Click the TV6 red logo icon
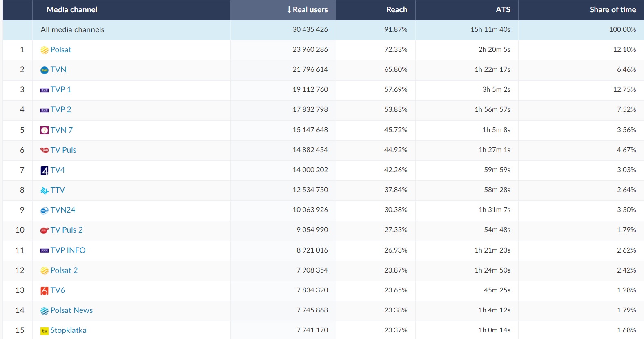The height and width of the screenshot is (339, 644). (45, 290)
